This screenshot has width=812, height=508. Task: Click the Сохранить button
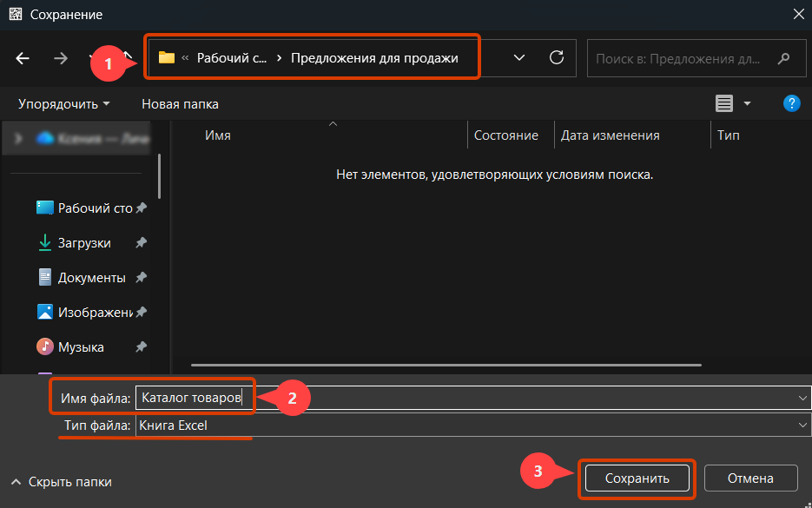pyautogui.click(x=637, y=478)
